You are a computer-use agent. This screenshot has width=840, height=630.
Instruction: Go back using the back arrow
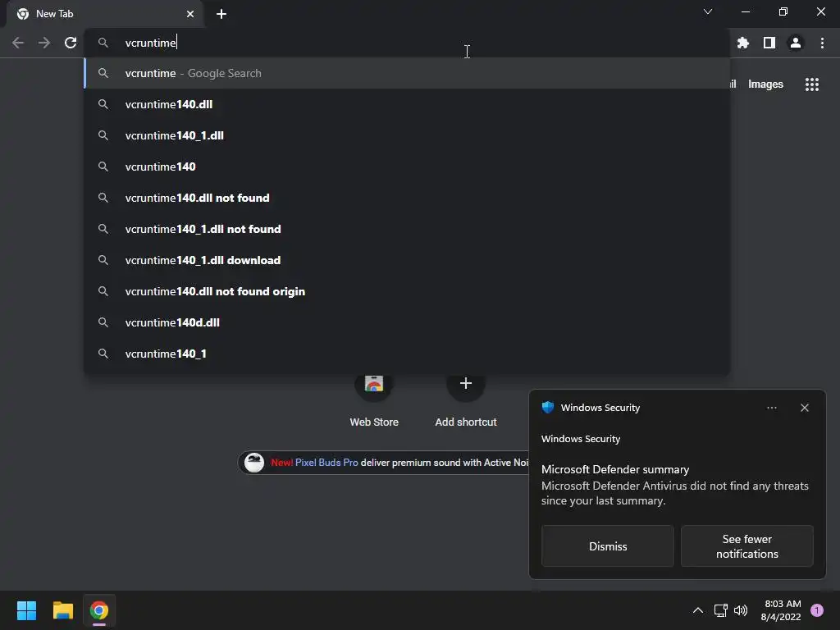[18, 43]
